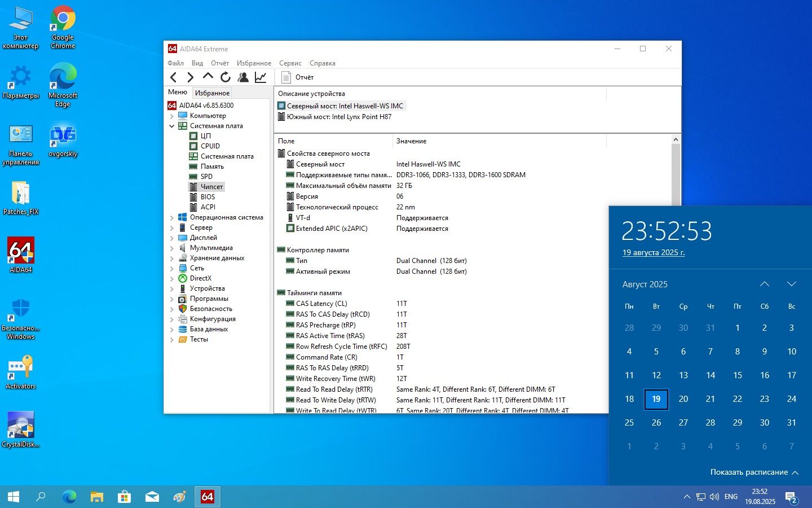Collapse the Системная плата tree node
Viewport: 812px width, 508px height.
(x=171, y=126)
